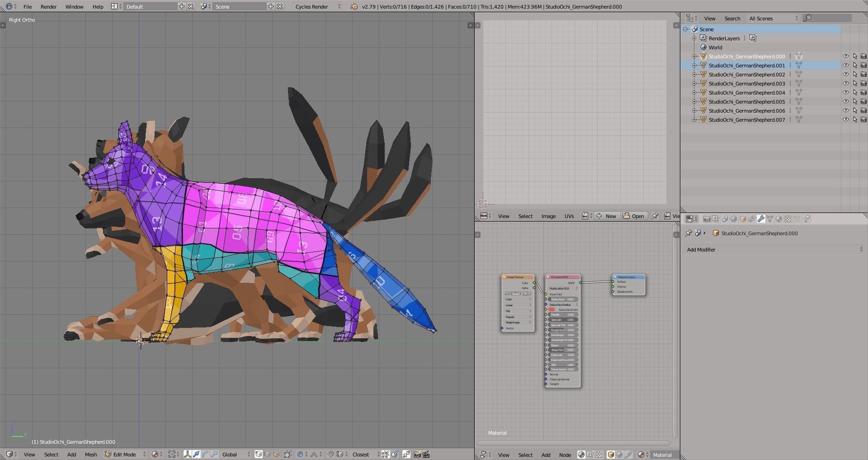Select StudioOchi_GermanShepherd.001 in outliner
Image resolution: width=868 pixels, height=460 pixels.
[x=746, y=66]
